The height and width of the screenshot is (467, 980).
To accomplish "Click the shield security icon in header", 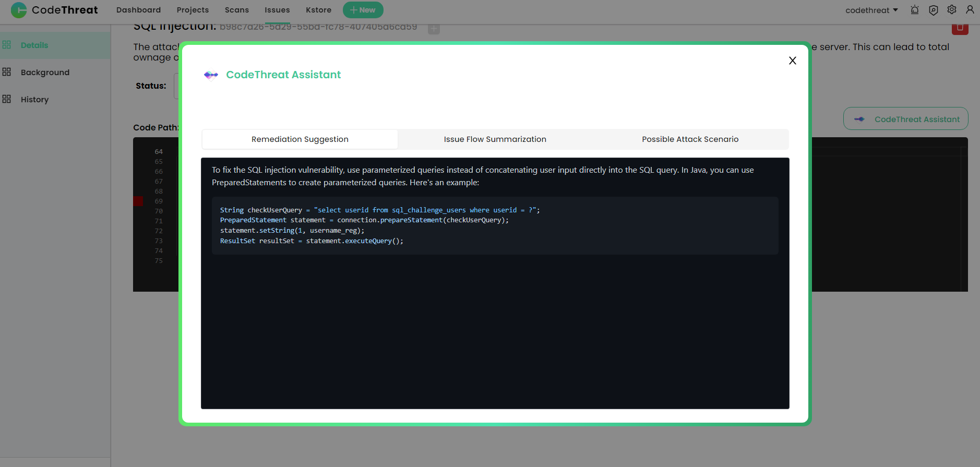I will click(x=934, y=10).
